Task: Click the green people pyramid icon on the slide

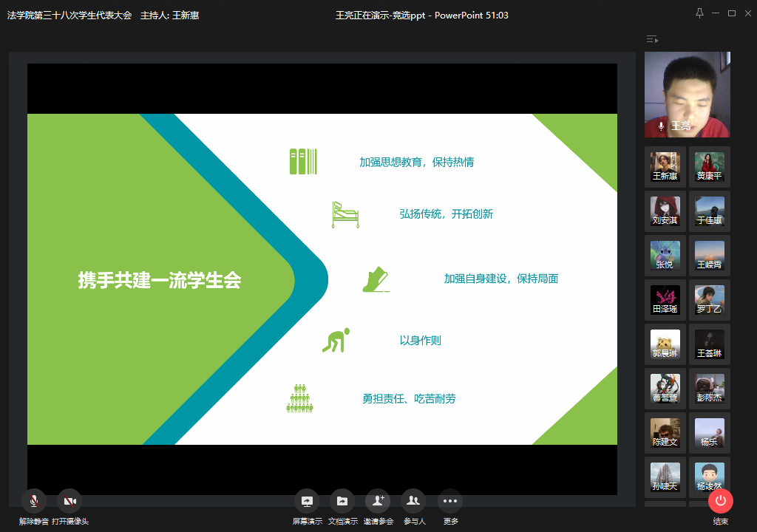Action: coord(300,398)
